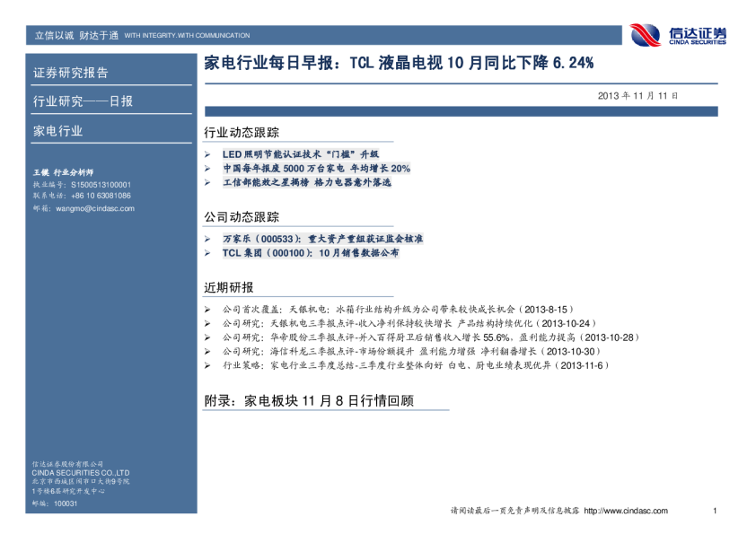Image resolution: width=756 pixels, height=534 pixels.
Task: Click the 公司动态跟踪 section heading
Action: point(242,217)
